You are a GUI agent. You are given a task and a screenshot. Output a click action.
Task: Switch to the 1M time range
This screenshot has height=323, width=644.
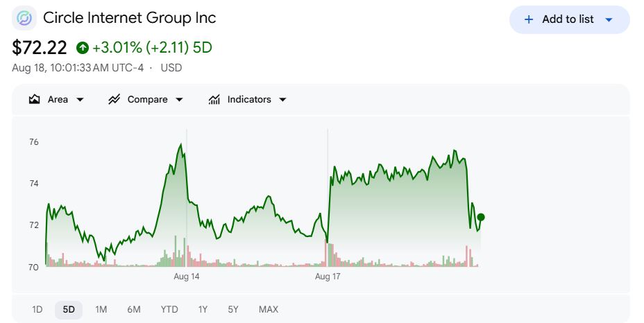(101, 309)
